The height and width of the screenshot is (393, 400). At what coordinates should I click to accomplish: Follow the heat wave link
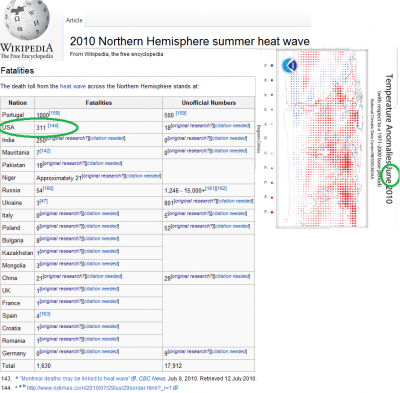[73, 86]
